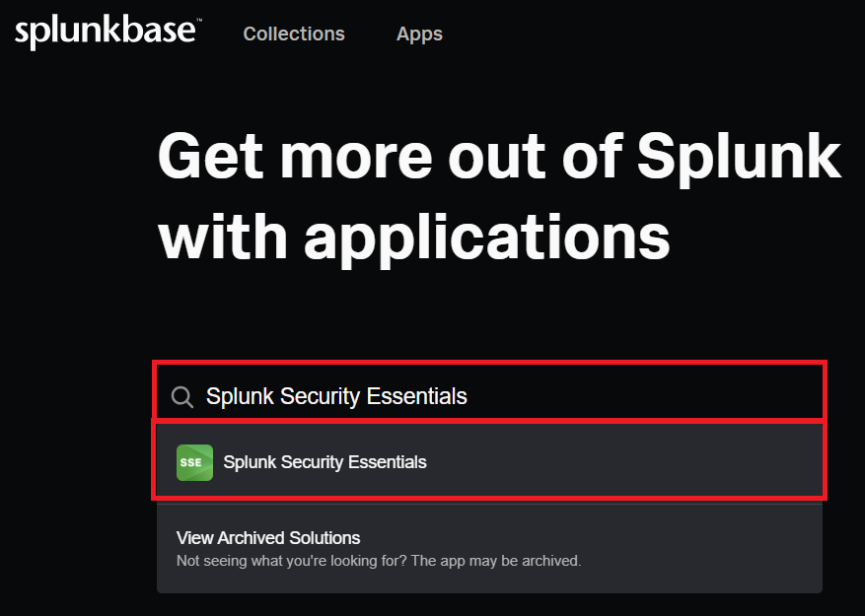Click the splunkbase logo
Screen dimensions: 865x616
point(105,33)
